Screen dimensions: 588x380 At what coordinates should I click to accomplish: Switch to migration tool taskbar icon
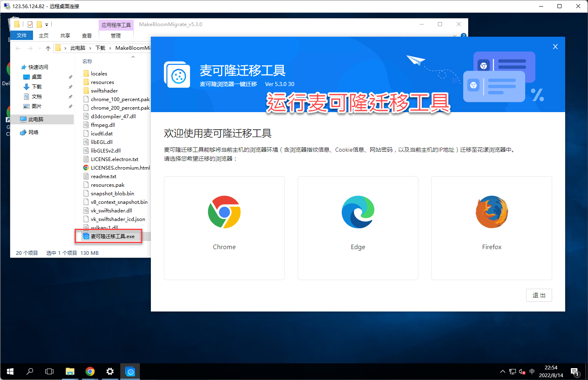click(130, 371)
